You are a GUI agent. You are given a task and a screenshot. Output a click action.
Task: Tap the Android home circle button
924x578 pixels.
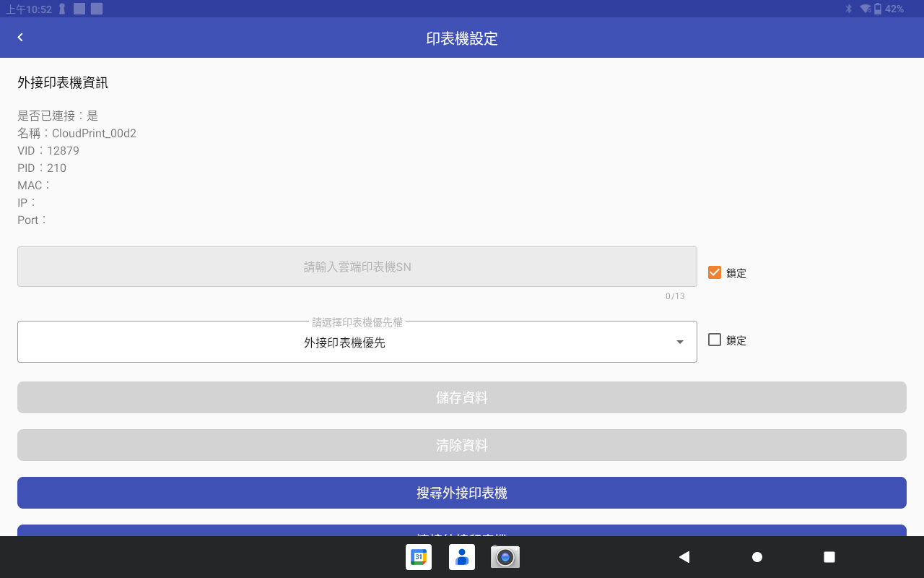[757, 557]
